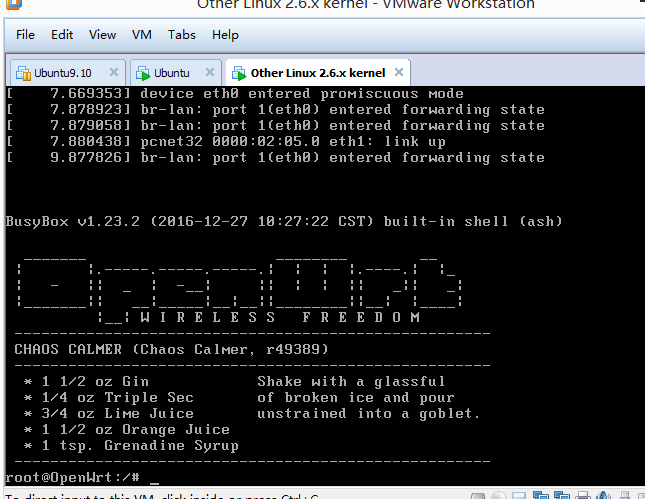Screen dimensions: 645x499
Task: Close the Ubuntu tab
Action: pyautogui.click(x=210, y=72)
